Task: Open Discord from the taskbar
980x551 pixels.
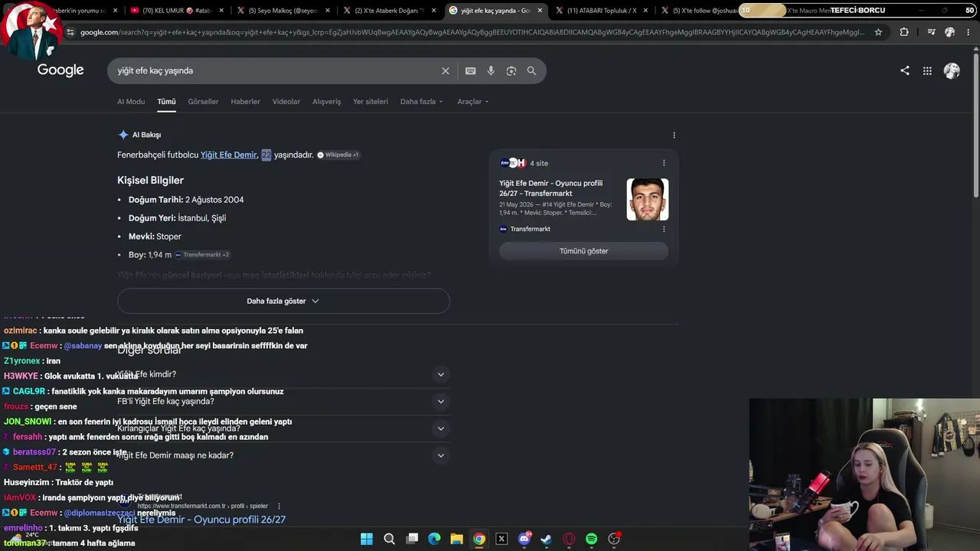Action: coord(524,539)
